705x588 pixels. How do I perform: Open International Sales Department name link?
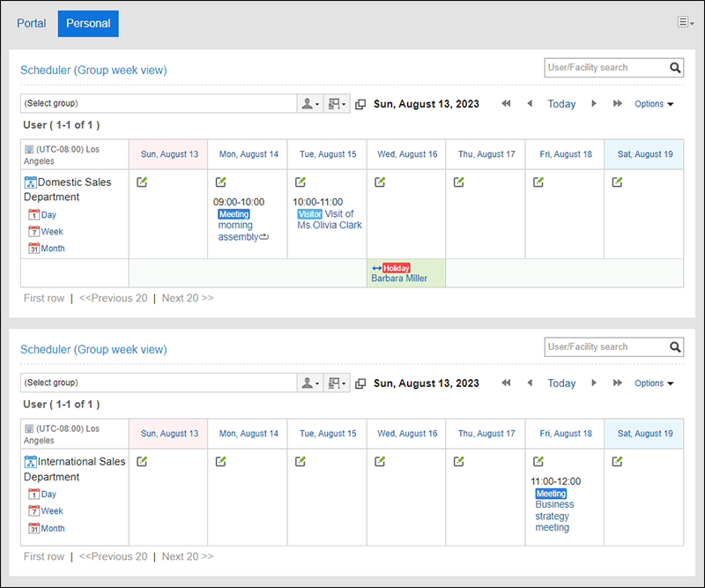click(x=75, y=469)
